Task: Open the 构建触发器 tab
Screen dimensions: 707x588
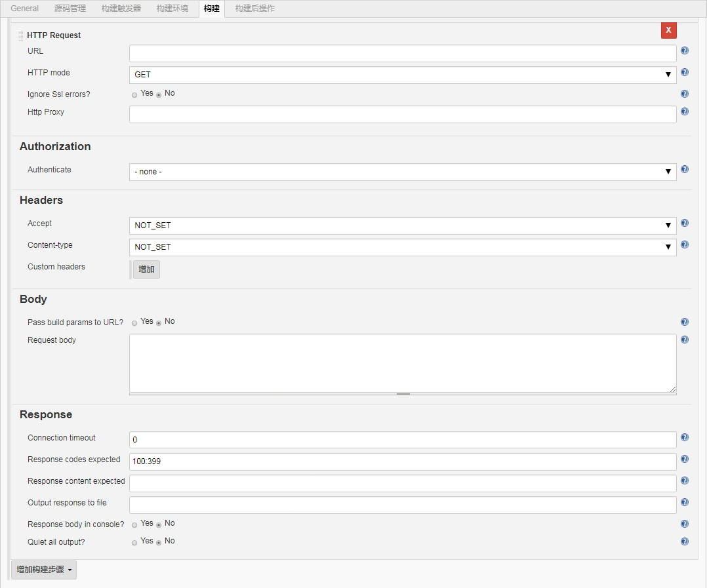Action: coord(121,8)
